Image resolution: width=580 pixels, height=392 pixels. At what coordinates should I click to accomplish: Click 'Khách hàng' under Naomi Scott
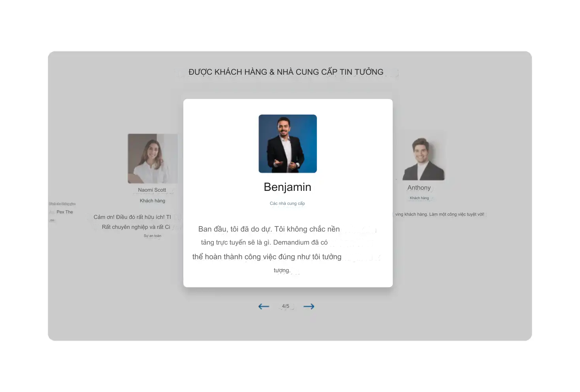pos(153,201)
